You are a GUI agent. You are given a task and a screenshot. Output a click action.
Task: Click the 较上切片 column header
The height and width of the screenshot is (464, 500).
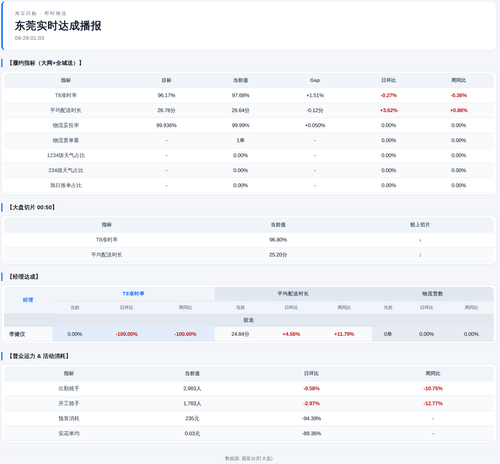coord(420,225)
